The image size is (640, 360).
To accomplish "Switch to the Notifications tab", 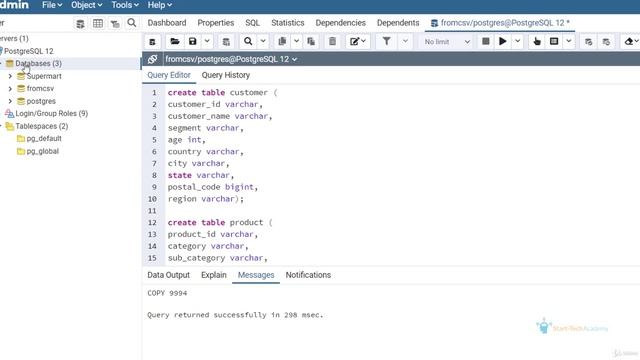I will 308,275.
